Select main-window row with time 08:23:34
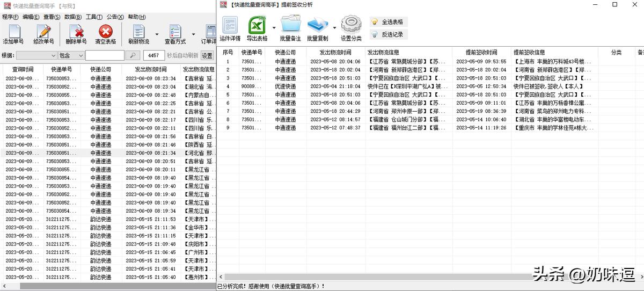Screen dimensions: 644x291 pyautogui.click(x=108, y=78)
